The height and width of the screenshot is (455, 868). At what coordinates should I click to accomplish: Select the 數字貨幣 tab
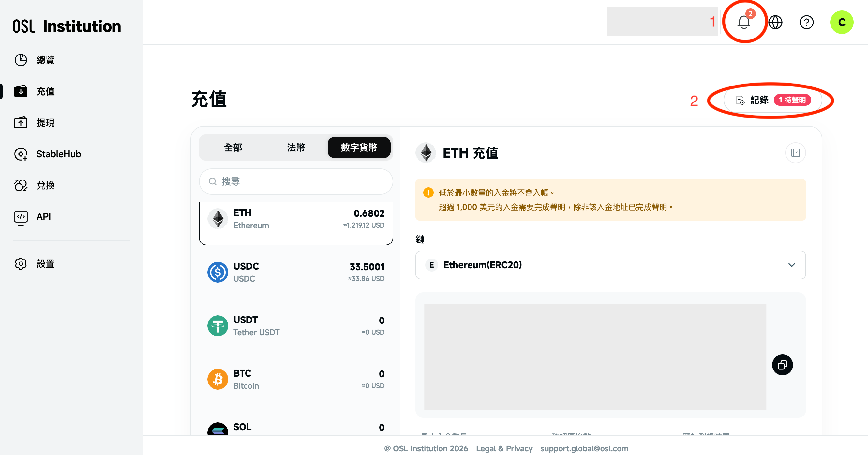click(x=359, y=148)
